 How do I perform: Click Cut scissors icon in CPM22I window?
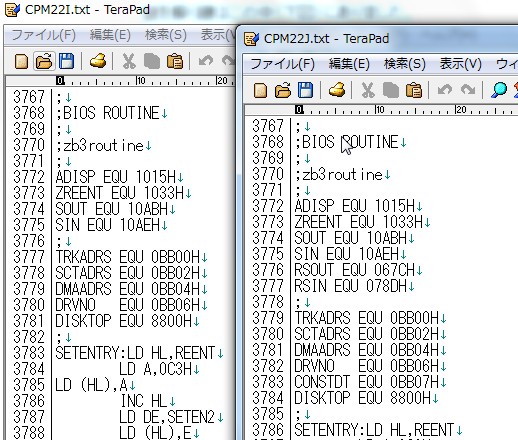[x=129, y=61]
